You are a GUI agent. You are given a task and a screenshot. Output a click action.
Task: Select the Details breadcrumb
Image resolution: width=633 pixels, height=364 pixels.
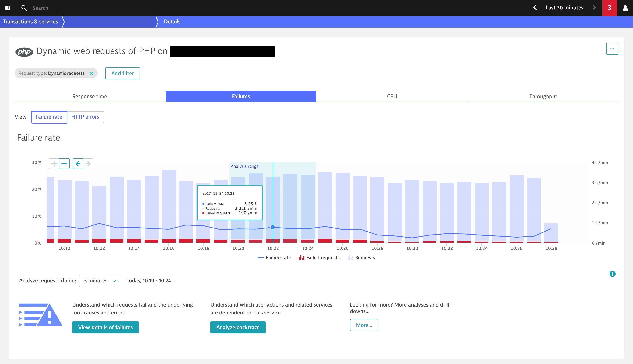172,22
